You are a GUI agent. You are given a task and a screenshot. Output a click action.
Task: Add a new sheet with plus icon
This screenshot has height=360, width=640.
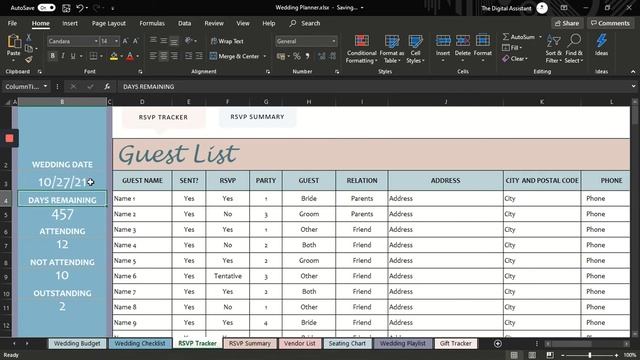pos(498,344)
